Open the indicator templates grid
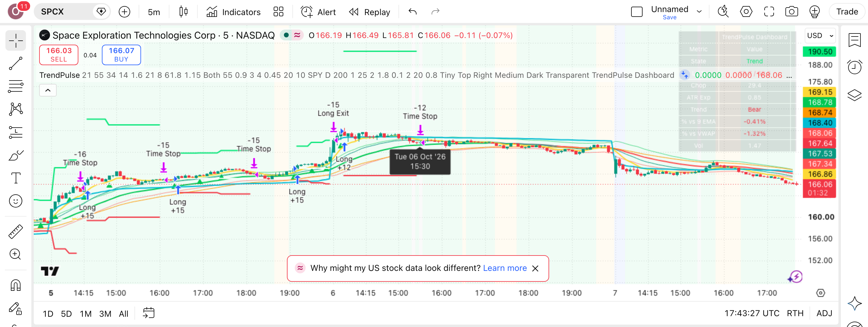 click(278, 12)
